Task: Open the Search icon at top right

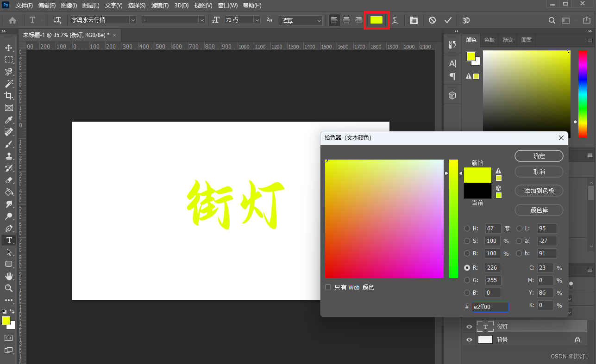Action: point(552,20)
